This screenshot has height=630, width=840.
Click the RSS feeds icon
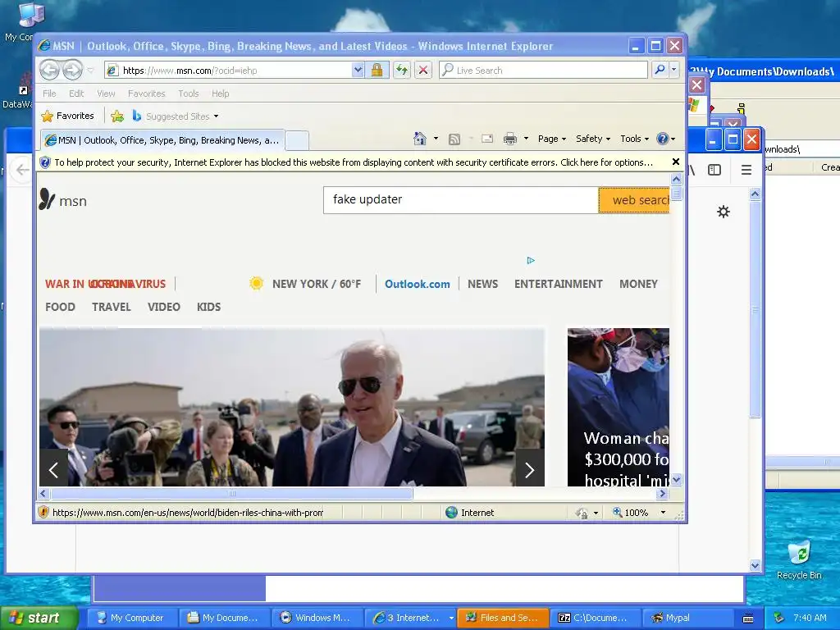pos(454,139)
